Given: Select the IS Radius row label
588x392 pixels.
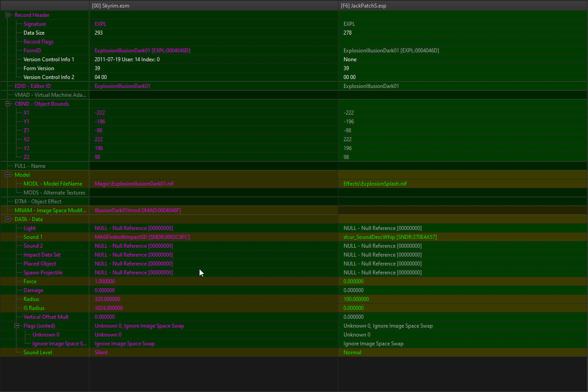Looking at the screenshot, I should point(34,308).
